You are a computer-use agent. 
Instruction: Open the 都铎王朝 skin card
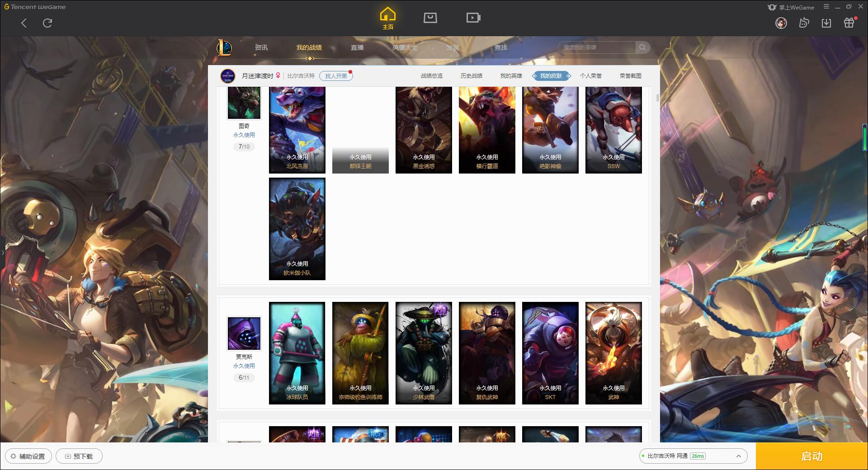[360, 130]
